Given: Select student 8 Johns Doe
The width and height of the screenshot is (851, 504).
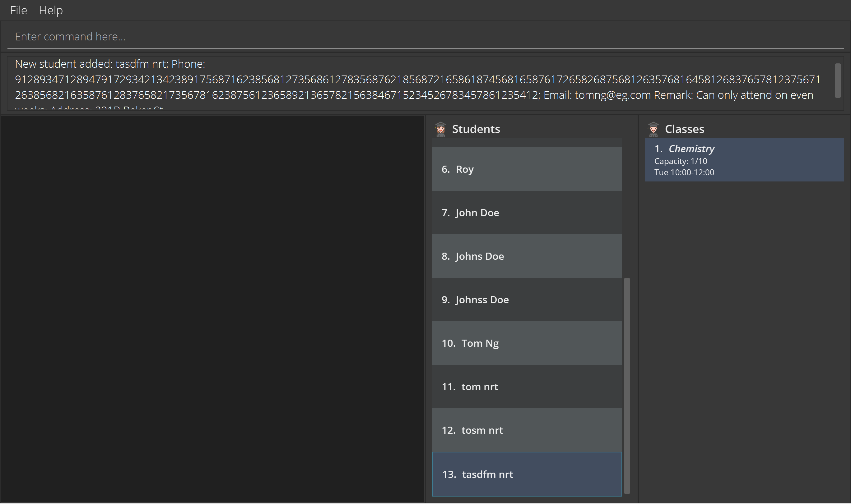Looking at the screenshot, I should pyautogui.click(x=527, y=256).
